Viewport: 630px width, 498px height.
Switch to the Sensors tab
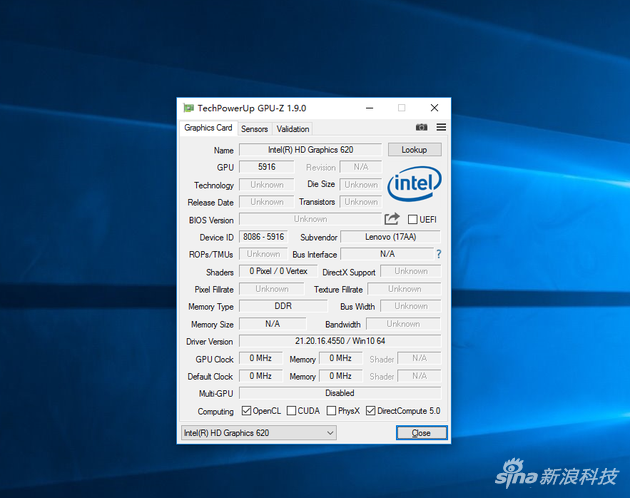coord(254,129)
